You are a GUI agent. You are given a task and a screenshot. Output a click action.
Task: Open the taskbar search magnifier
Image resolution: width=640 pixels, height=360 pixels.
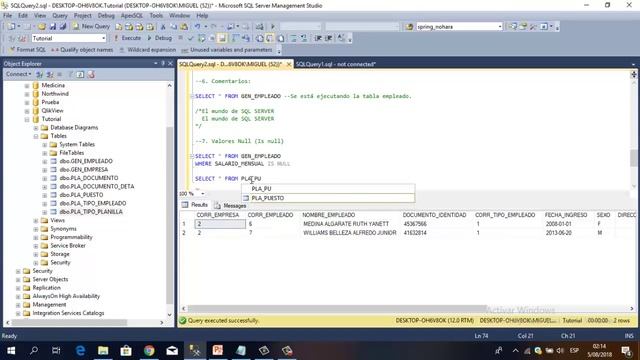[x=34, y=351]
